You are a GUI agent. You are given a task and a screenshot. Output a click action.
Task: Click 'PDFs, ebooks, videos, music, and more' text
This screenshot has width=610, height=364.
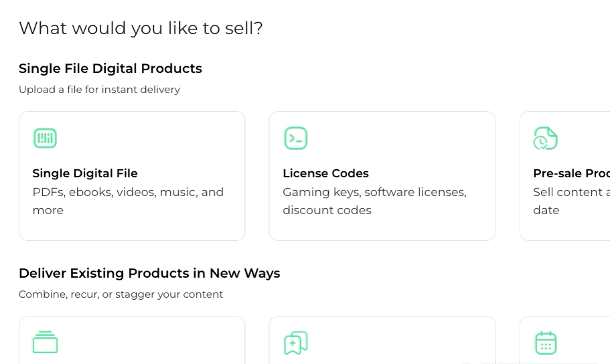click(128, 201)
